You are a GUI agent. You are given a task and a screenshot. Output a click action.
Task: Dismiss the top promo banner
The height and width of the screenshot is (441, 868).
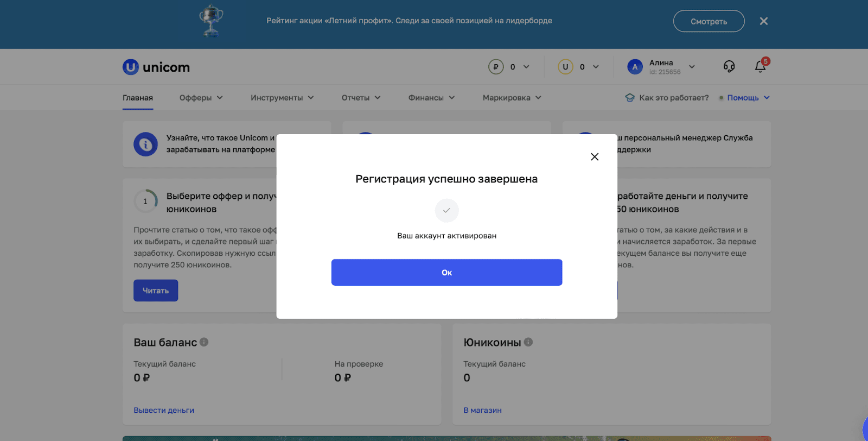(764, 21)
